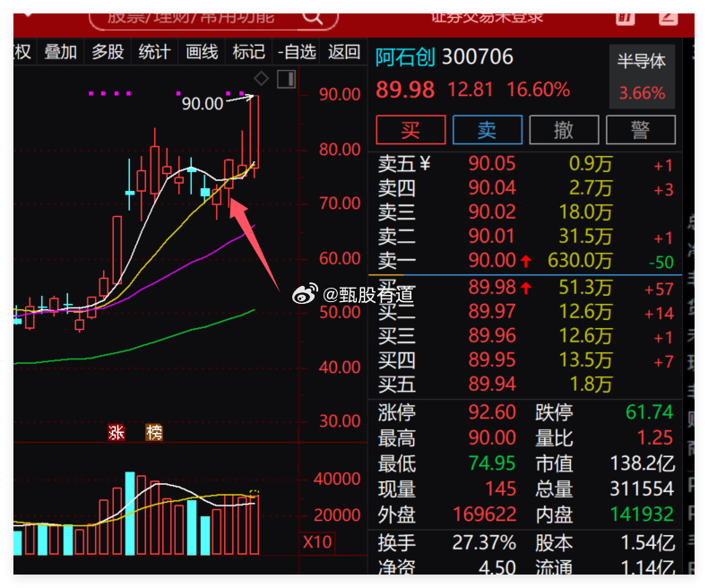Click the 16.60% change percentage
708x588 pixels.
pyautogui.click(x=539, y=90)
